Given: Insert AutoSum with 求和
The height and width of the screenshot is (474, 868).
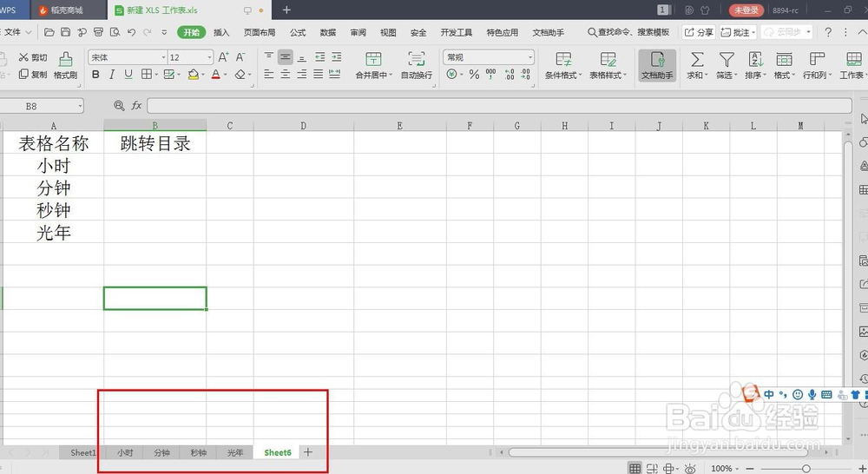Looking at the screenshot, I should tap(697, 65).
